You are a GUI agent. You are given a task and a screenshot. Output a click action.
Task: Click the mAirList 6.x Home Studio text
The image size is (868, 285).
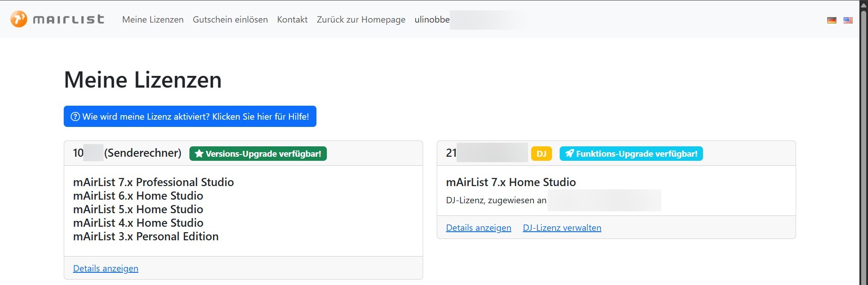point(138,196)
